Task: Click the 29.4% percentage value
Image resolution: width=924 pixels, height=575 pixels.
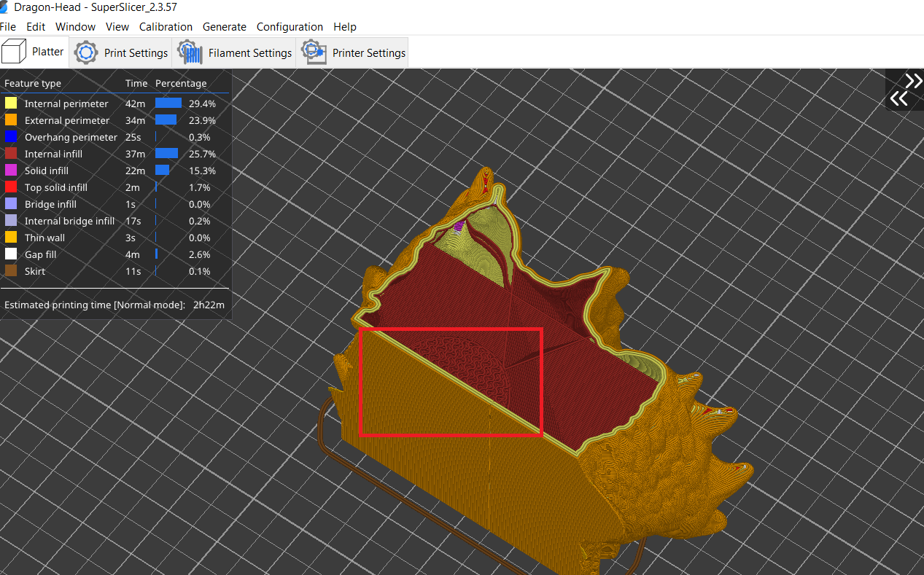Action: [202, 104]
